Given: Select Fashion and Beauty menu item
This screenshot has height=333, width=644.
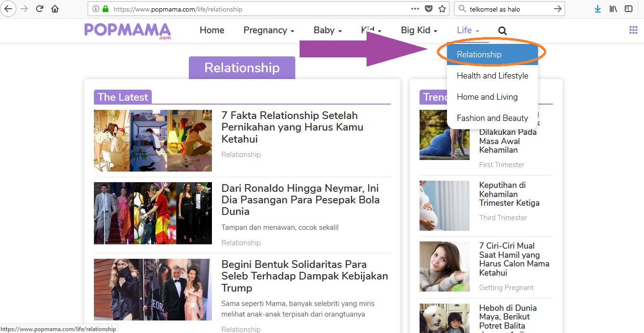Looking at the screenshot, I should (x=492, y=118).
